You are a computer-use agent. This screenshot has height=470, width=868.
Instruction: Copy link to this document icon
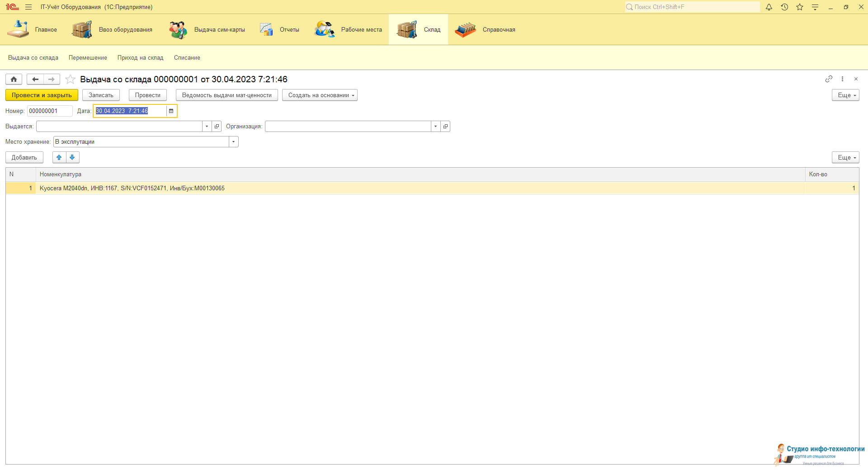coord(829,79)
